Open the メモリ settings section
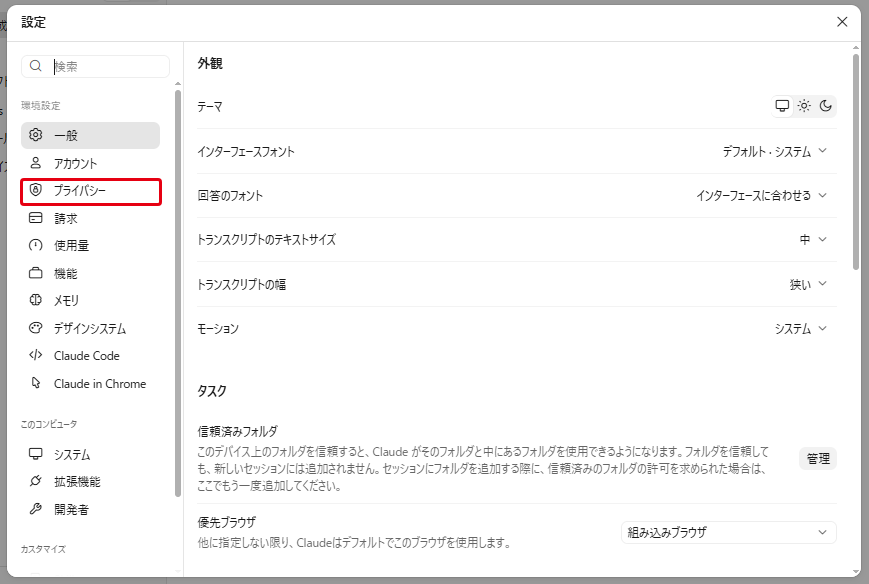This screenshot has height=584, width=869. 90,300
